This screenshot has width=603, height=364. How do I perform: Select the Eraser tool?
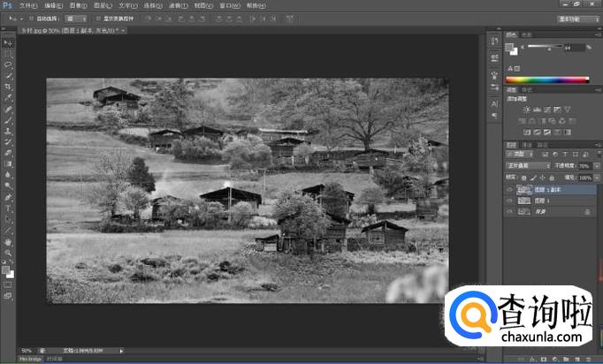(8, 153)
